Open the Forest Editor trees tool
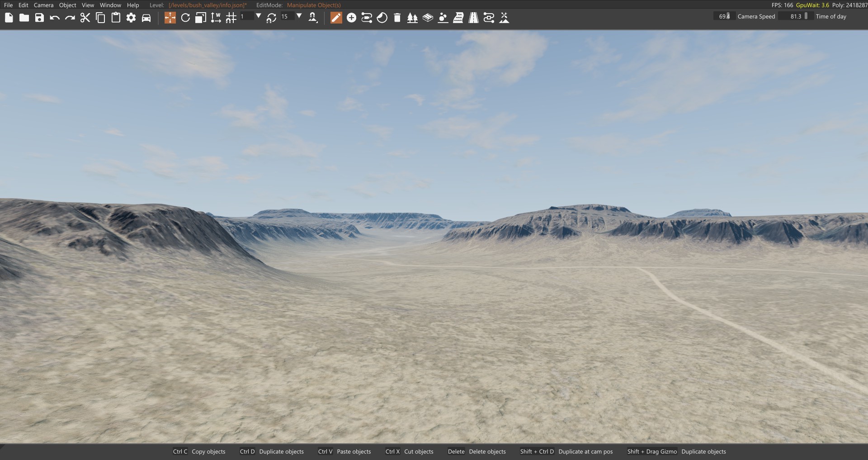Viewport: 868px width, 460px height. click(412, 18)
